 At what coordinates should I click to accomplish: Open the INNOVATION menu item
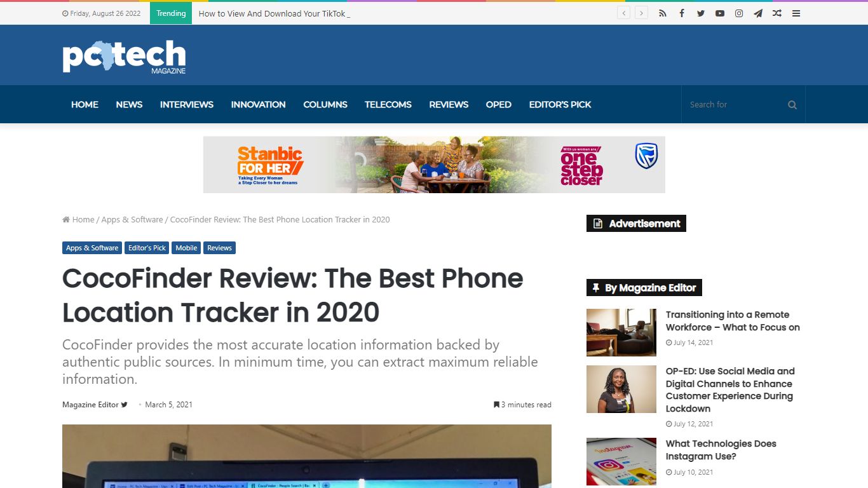[x=258, y=104]
